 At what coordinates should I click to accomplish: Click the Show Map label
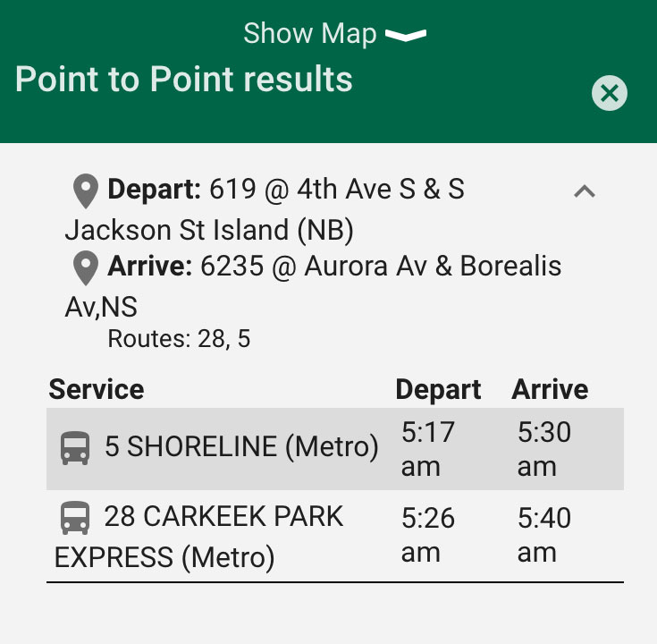[x=310, y=34]
